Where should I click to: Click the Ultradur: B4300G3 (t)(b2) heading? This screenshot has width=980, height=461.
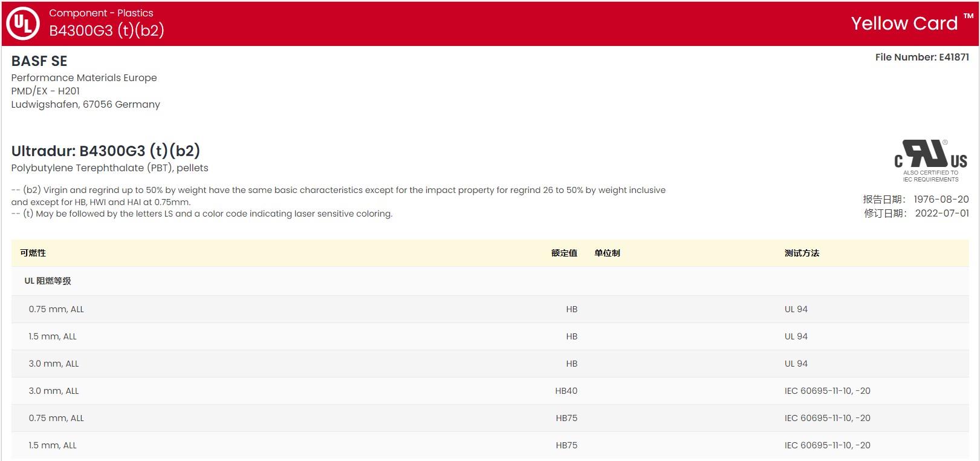click(x=106, y=151)
